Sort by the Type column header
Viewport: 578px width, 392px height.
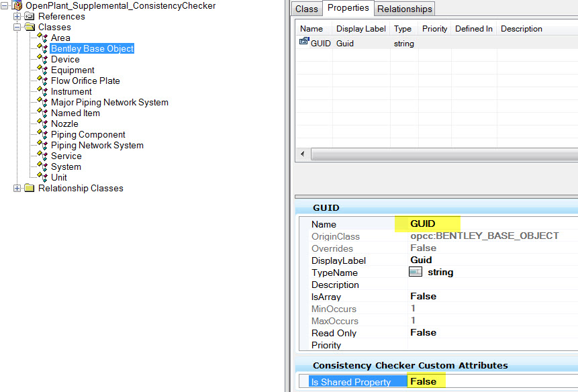[404, 29]
